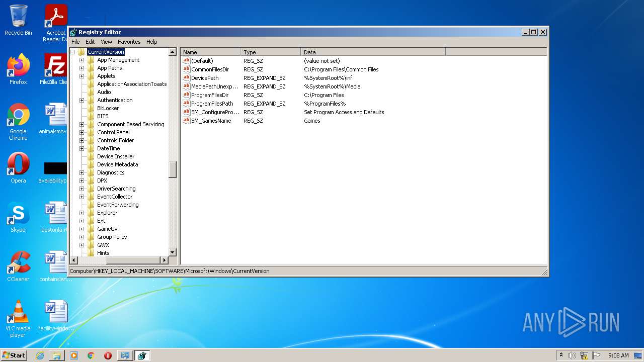Sort values by Data column header
The width and height of the screenshot is (644, 362).
[373, 52]
